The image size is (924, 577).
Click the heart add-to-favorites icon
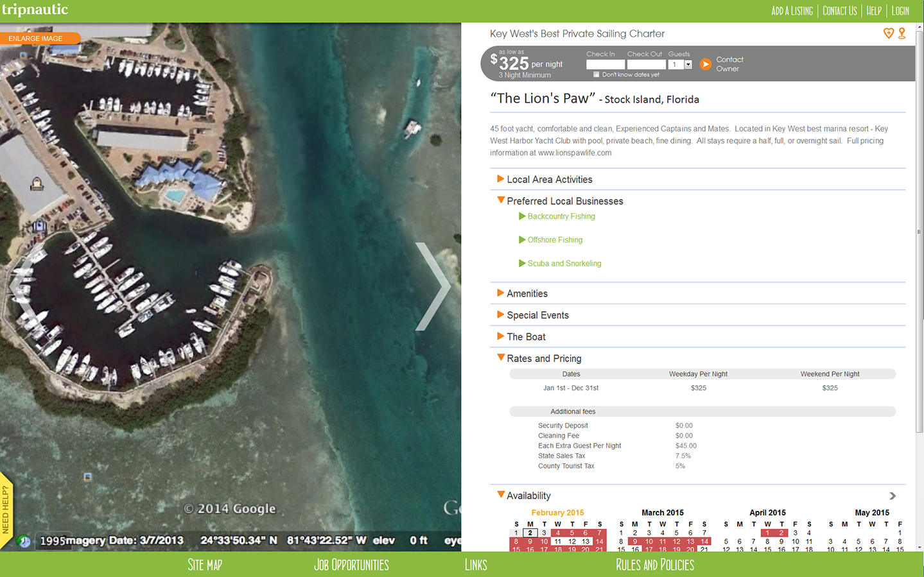pos(888,33)
